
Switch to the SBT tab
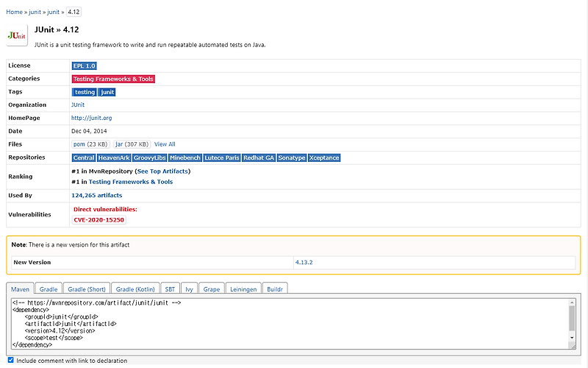[170, 289]
